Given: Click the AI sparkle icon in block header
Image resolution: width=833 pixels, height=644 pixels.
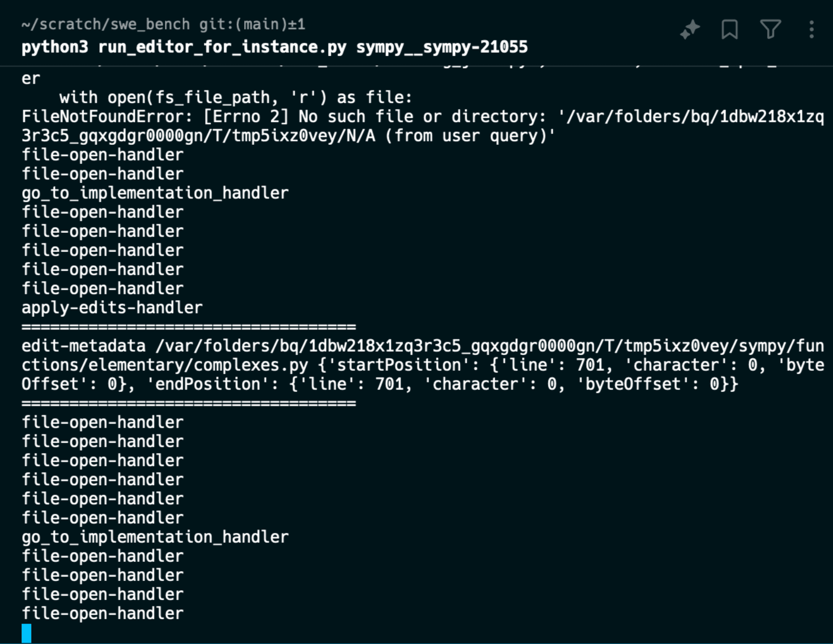Looking at the screenshot, I should pos(690,29).
